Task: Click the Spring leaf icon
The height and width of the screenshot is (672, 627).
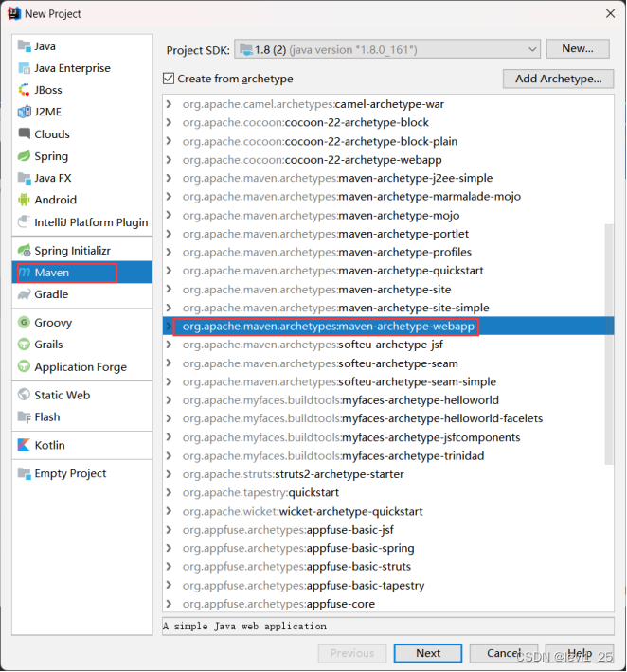Action: [x=24, y=156]
